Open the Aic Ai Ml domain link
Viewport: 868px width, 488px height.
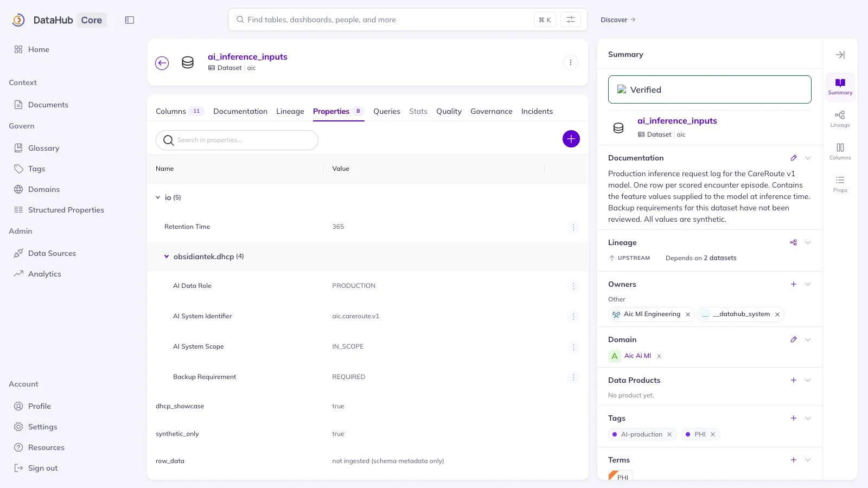[x=637, y=356]
